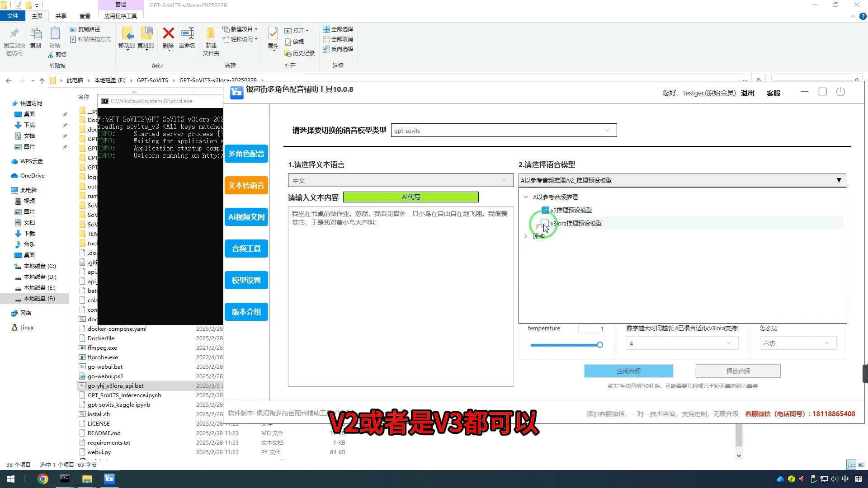This screenshot has width=868, height=488.
Task: Select webui.py in the file list
Action: 99,452
